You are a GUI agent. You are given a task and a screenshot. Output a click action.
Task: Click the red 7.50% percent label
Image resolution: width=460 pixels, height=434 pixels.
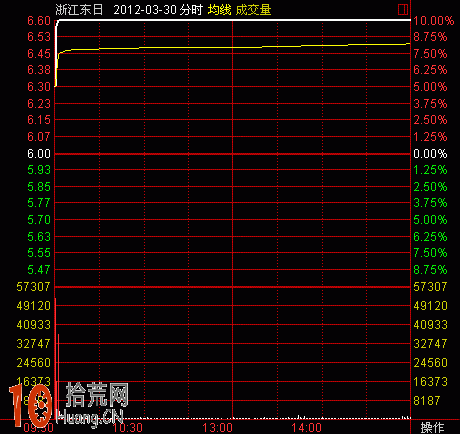(x=430, y=53)
